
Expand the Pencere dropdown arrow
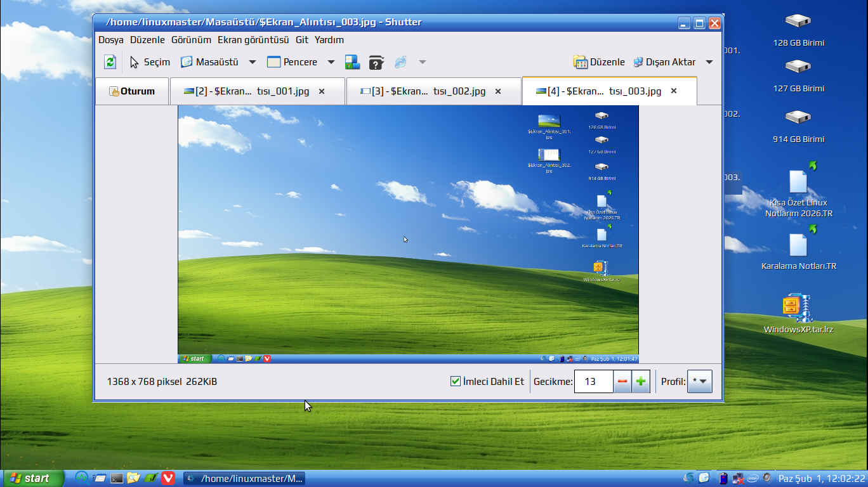click(x=331, y=62)
